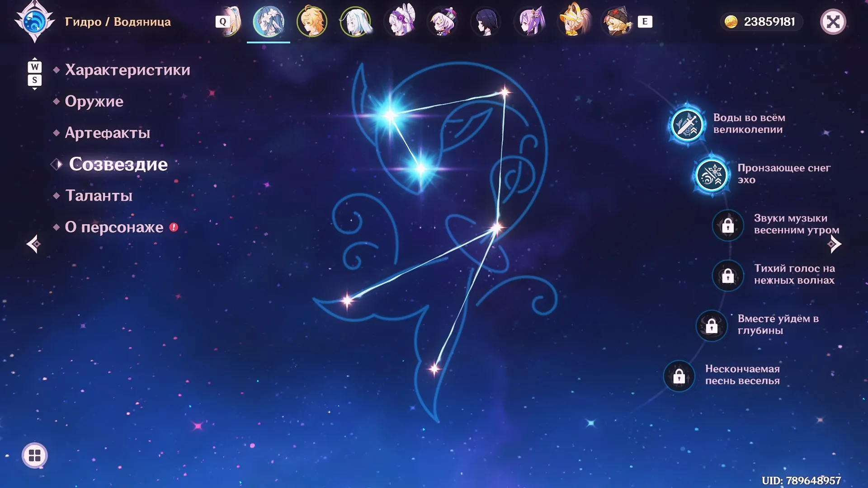
Task: Select the locked constellation 'Тихий голос на нежных волнах'
Action: (728, 275)
